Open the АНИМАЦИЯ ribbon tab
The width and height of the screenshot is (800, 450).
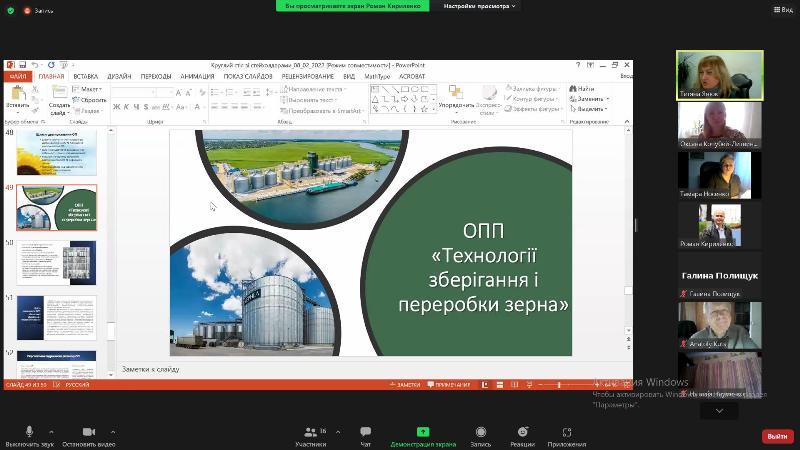197,76
